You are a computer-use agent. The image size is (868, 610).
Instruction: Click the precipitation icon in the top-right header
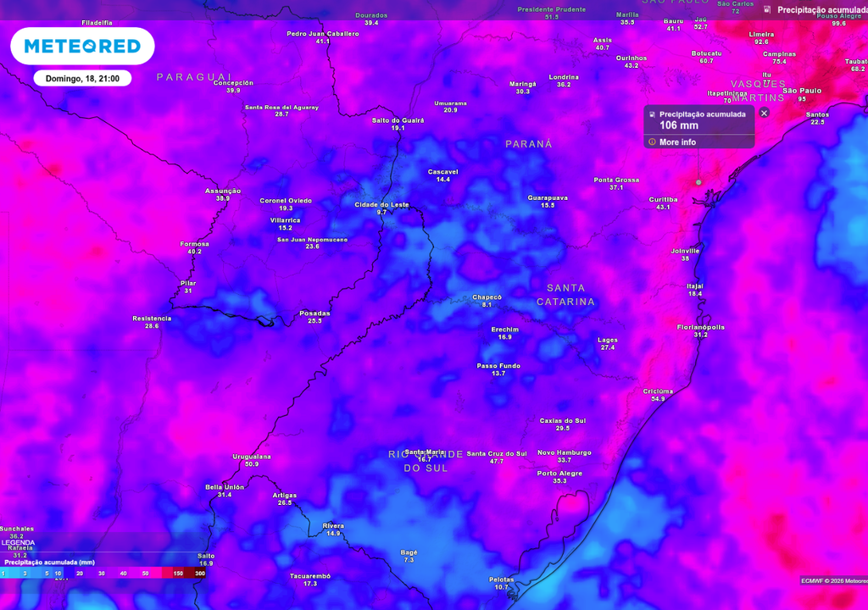coord(767,10)
